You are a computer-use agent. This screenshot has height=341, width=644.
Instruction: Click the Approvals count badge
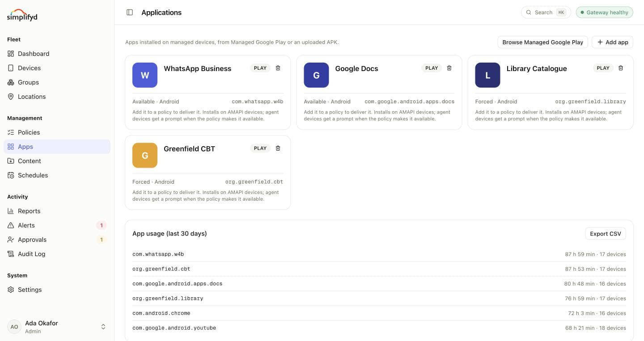coord(102,240)
